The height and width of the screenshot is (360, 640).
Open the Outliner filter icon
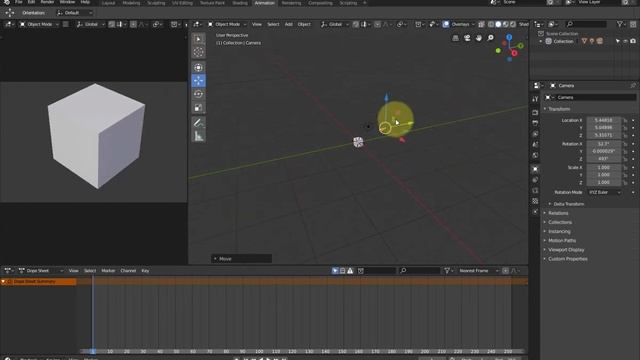pyautogui.click(x=621, y=24)
